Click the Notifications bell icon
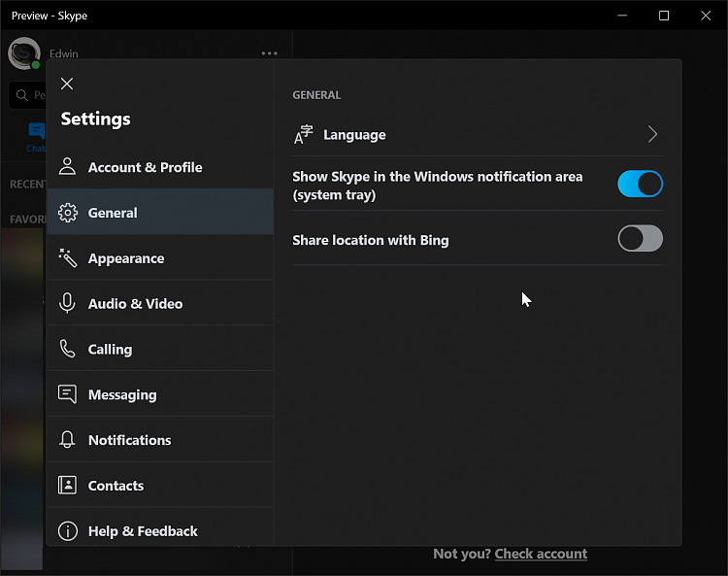 pos(67,439)
